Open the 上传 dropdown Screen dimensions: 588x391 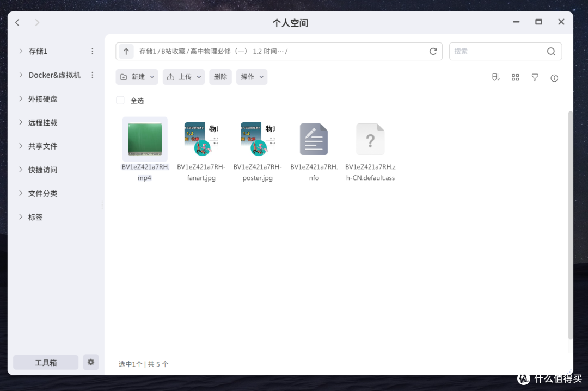tap(183, 77)
